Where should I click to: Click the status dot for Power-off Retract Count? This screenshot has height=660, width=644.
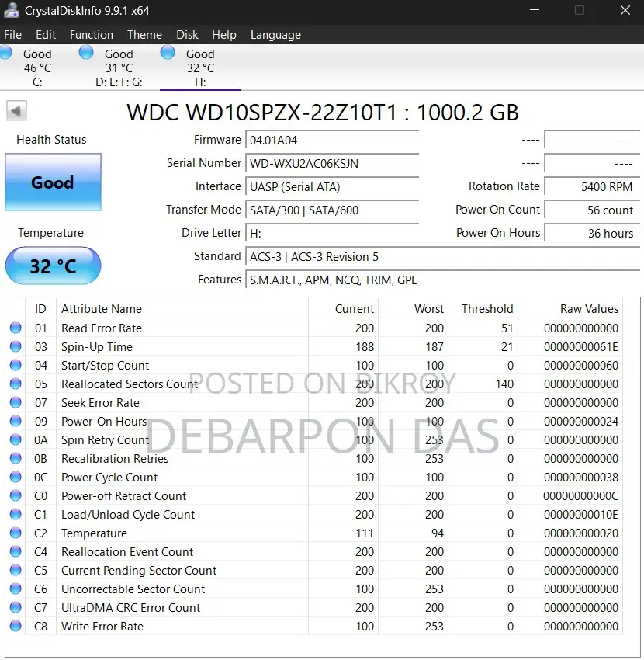[16, 495]
